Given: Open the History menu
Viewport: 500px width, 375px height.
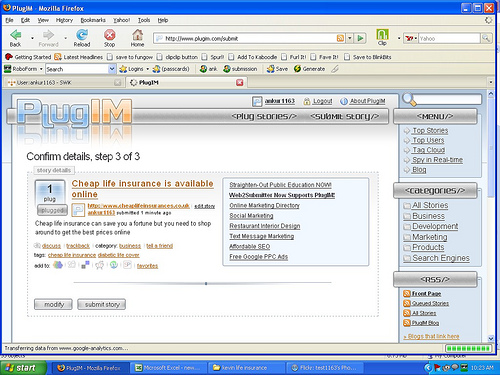Looking at the screenshot, I should pos(64,20).
